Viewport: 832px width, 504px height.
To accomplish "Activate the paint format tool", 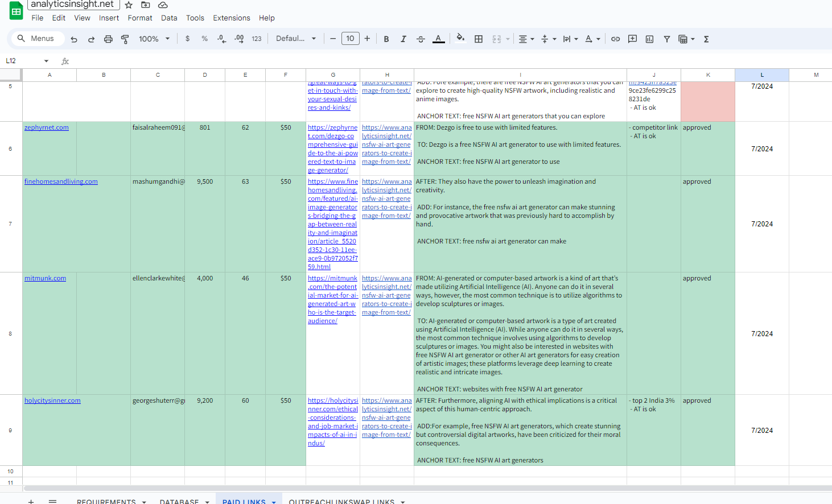I will point(125,39).
